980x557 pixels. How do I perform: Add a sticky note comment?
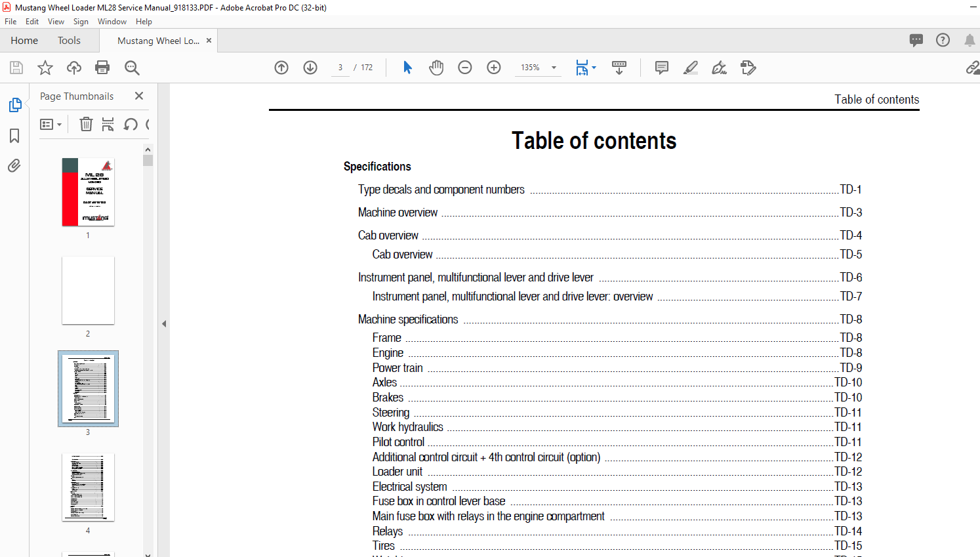[662, 68]
